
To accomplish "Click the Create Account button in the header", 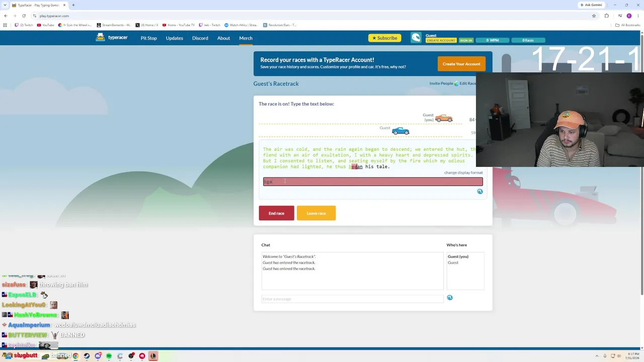I will 441,40.
